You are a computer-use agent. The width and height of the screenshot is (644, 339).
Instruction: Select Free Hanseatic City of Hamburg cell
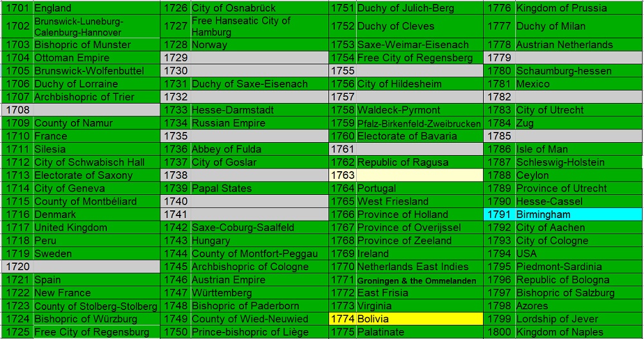[259, 26]
